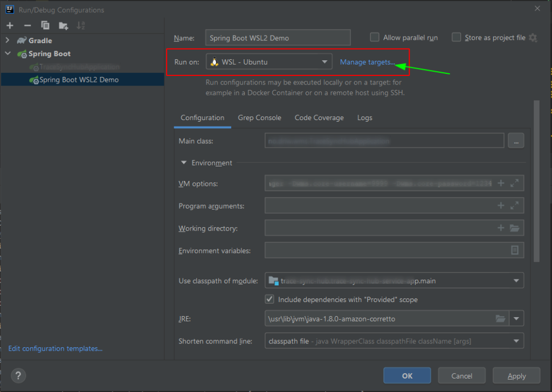The image size is (552, 392).
Task: Add a new run configuration with plus icon
Action: pos(10,25)
